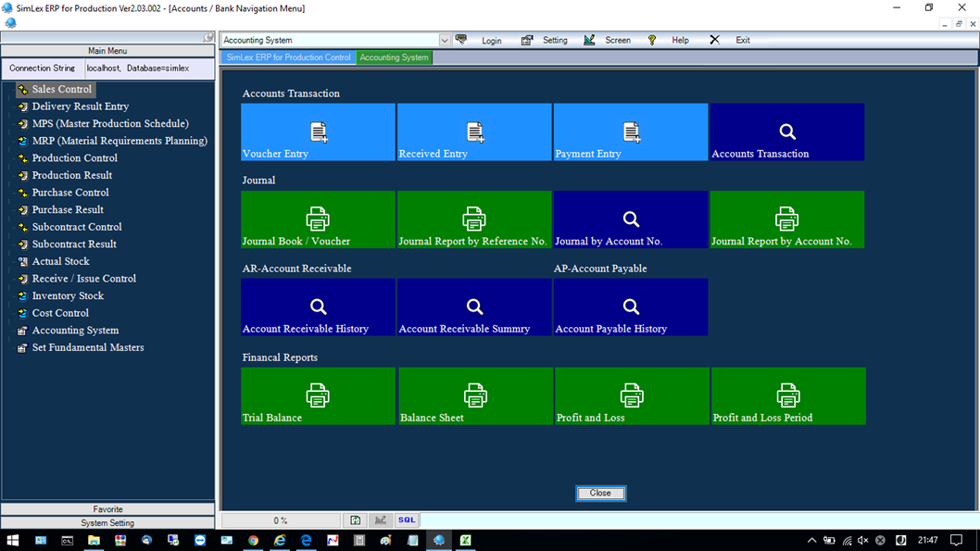Open Journal Report by Account No. tile

[787, 219]
